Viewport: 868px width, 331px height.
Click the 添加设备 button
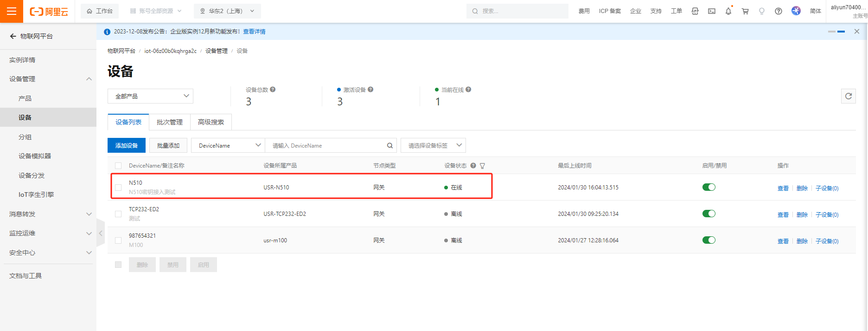127,145
